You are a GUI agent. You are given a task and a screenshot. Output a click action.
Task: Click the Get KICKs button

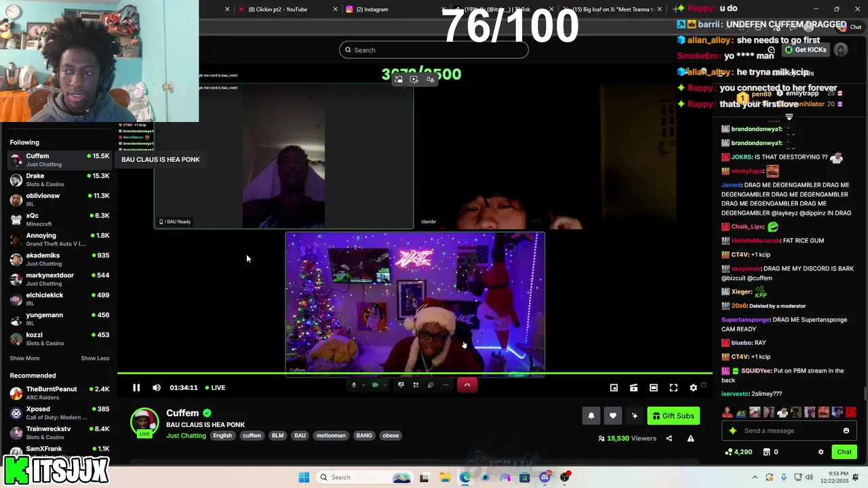point(806,50)
